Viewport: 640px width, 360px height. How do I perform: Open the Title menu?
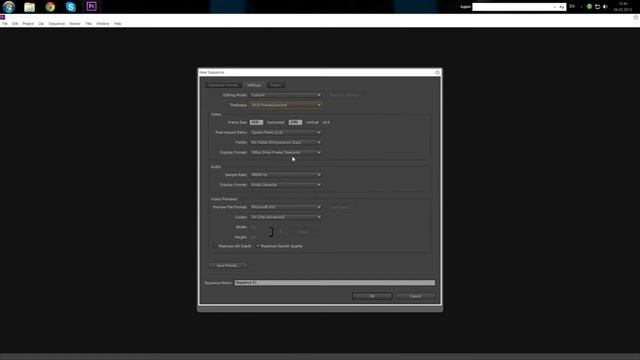pos(88,24)
